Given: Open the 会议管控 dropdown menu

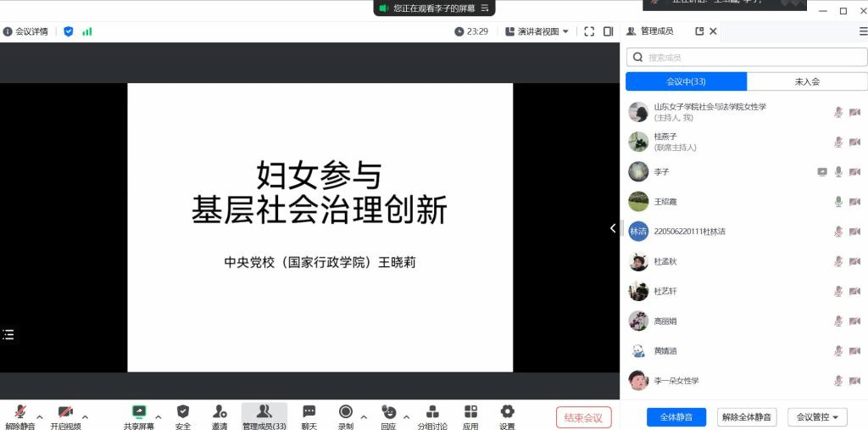Looking at the screenshot, I should [x=817, y=417].
